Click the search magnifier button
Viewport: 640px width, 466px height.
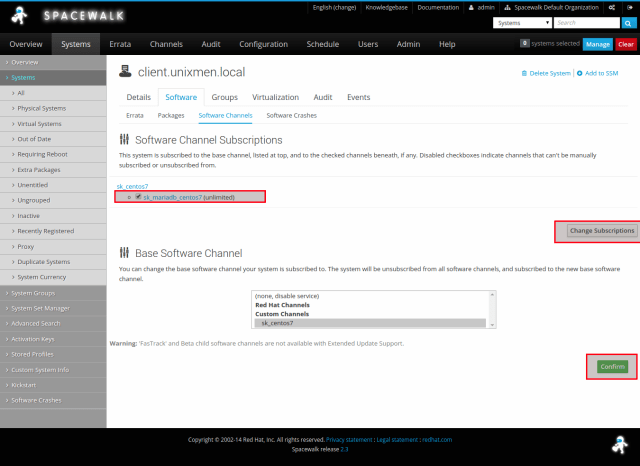pos(628,23)
